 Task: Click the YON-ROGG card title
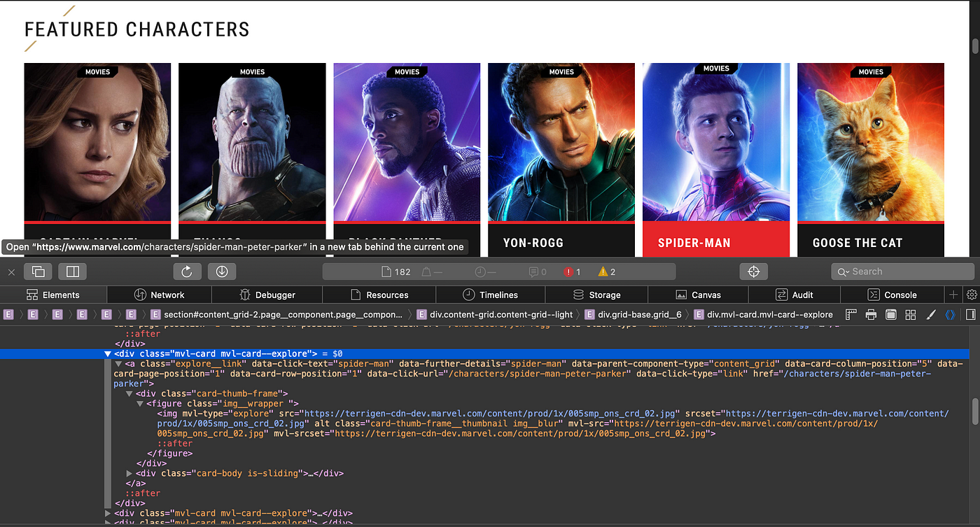click(x=533, y=244)
